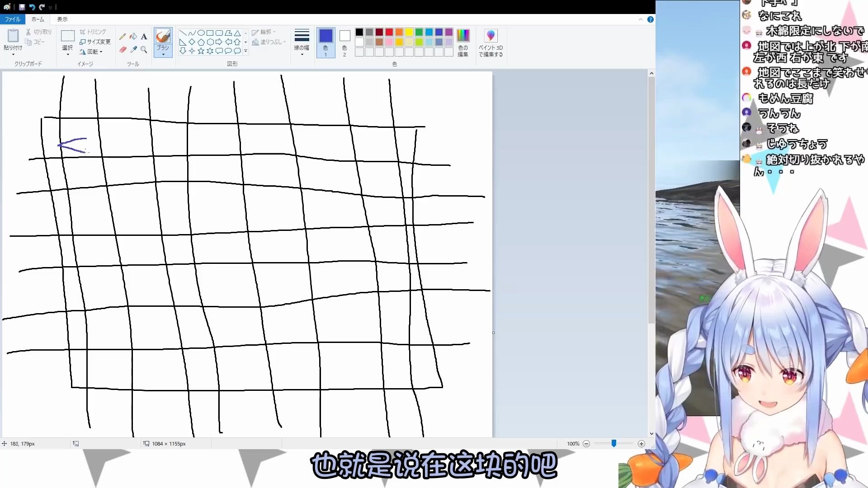868x488 pixels.
Task: Open the Rotate dropdown menu
Action: pyautogui.click(x=92, y=52)
